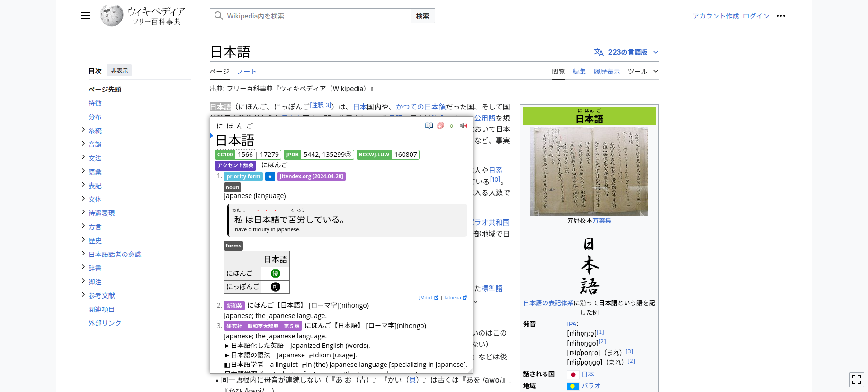868x392 pixels.
Task: Expand the 文法 section in contents
Action: tap(83, 157)
